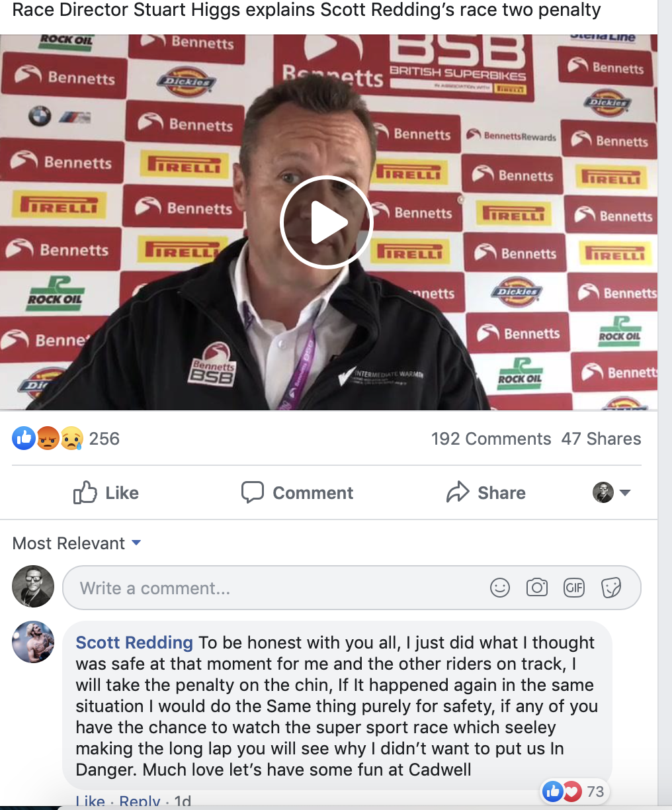Image resolution: width=672 pixels, height=810 pixels.
Task: Attach a photo using the camera icon
Action: [x=537, y=588]
